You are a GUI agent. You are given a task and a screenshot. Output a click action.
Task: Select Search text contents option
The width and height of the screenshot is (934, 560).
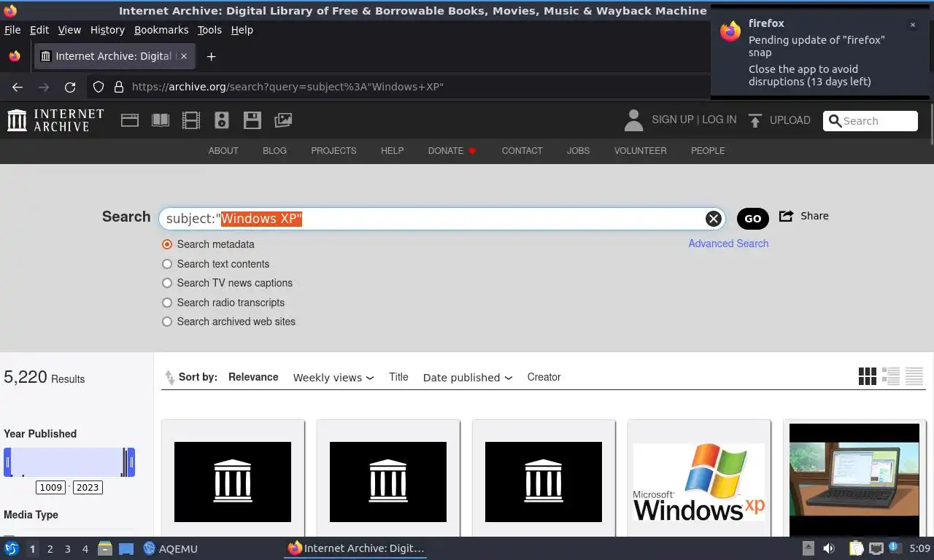point(167,264)
